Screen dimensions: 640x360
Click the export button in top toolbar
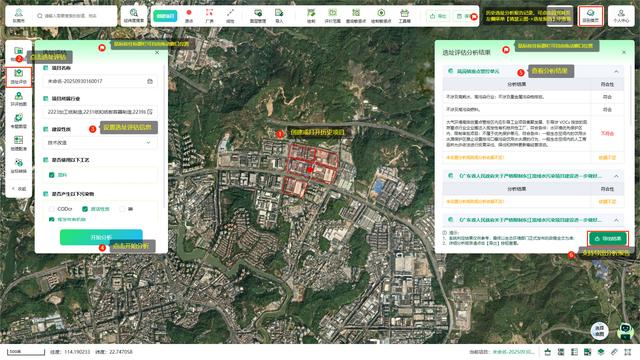(x=438, y=16)
